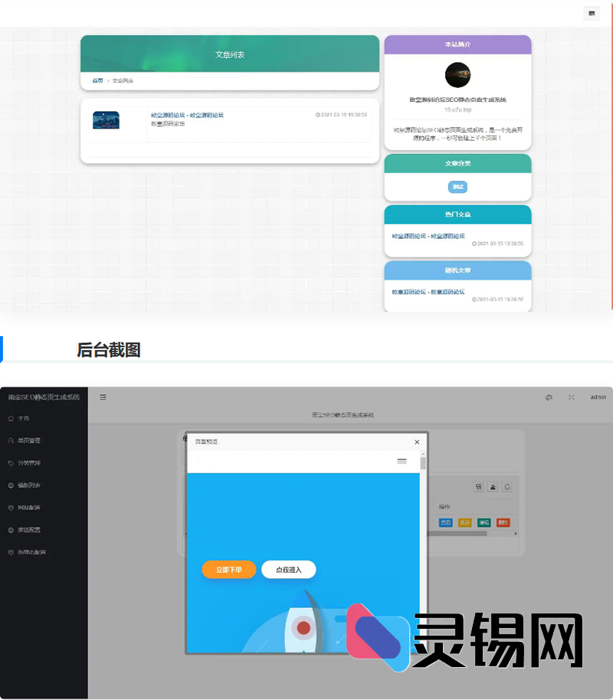Open the site menu icon at the article page top right
This screenshot has width=613, height=700.
pos(591,14)
